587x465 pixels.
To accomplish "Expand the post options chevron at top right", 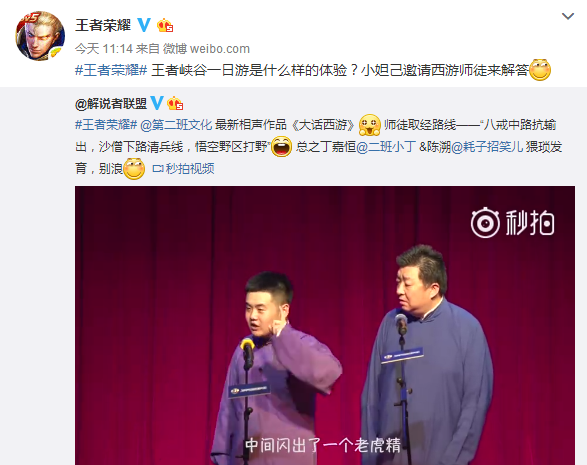I will (x=568, y=16).
